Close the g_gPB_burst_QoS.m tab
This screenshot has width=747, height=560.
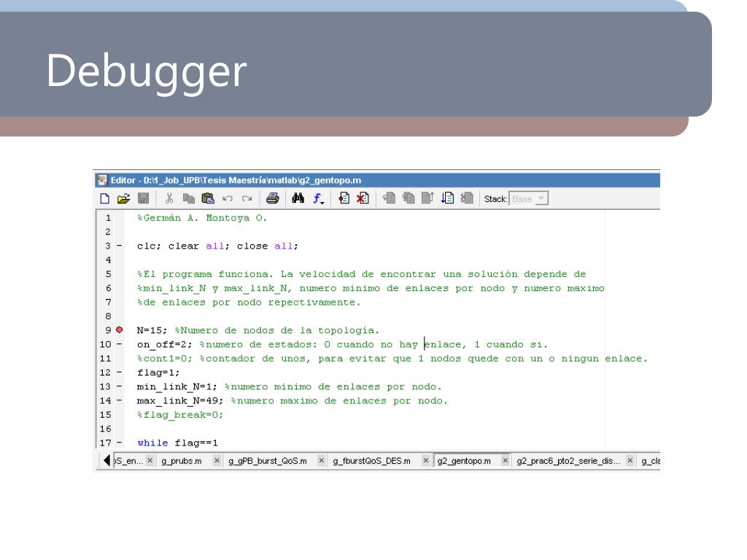(x=321, y=461)
